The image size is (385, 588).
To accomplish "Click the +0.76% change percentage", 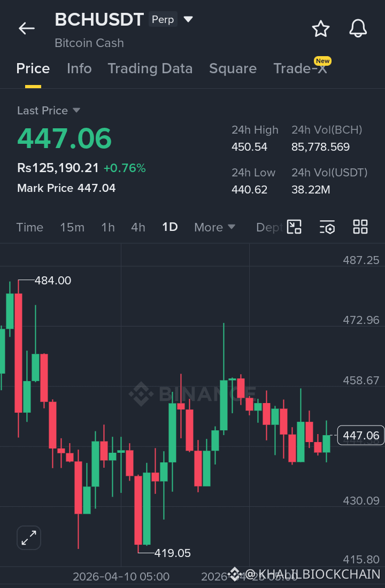I will (125, 168).
